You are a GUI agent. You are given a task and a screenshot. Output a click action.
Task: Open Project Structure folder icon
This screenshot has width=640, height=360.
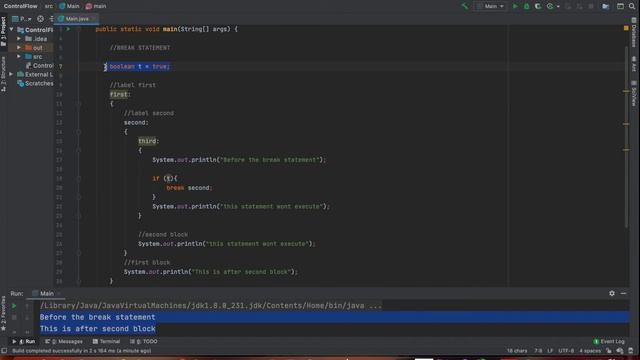[606, 6]
